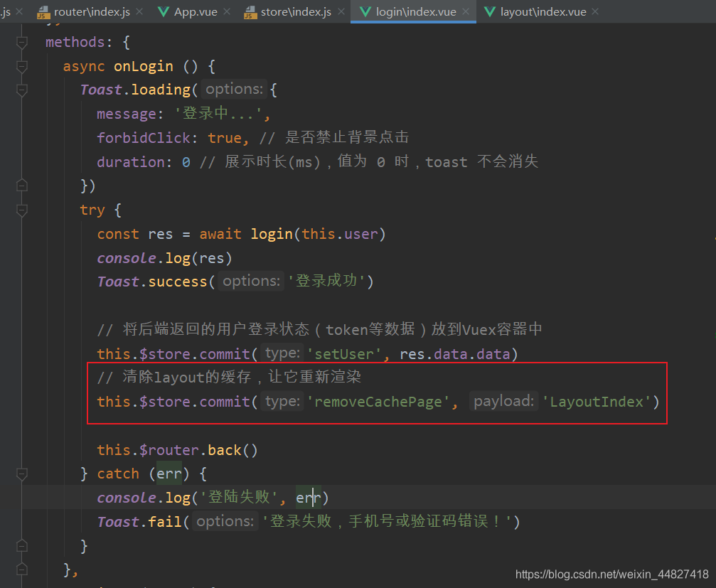Click the try keyword
The width and height of the screenshot is (716, 588).
(x=92, y=210)
